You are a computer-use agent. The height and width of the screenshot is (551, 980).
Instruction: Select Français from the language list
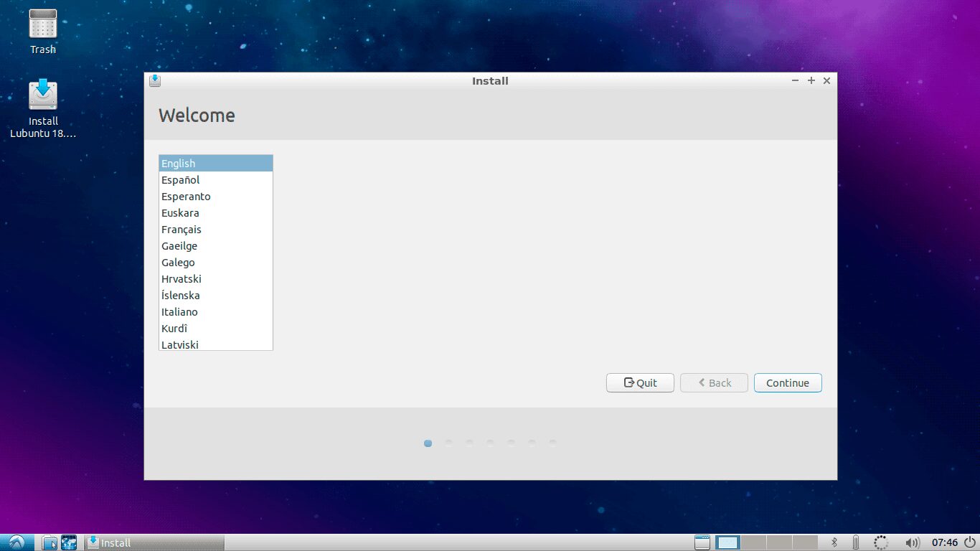pos(181,229)
